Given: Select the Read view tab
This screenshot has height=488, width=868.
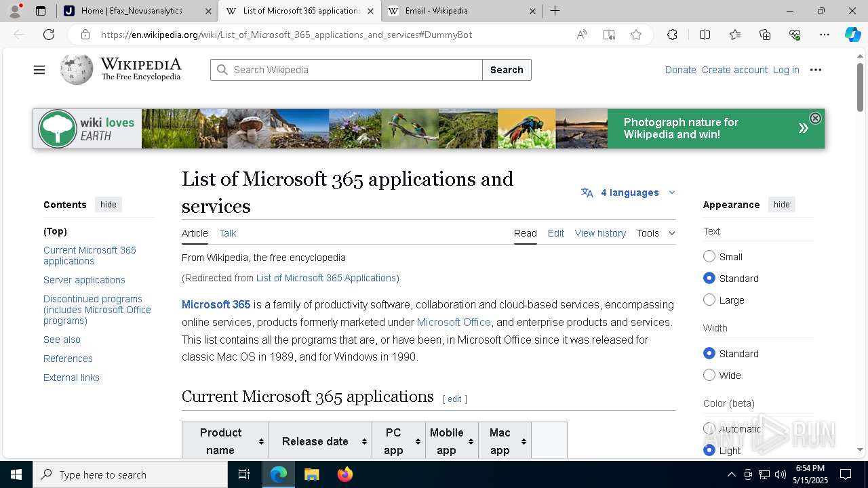Looking at the screenshot, I should 526,233.
